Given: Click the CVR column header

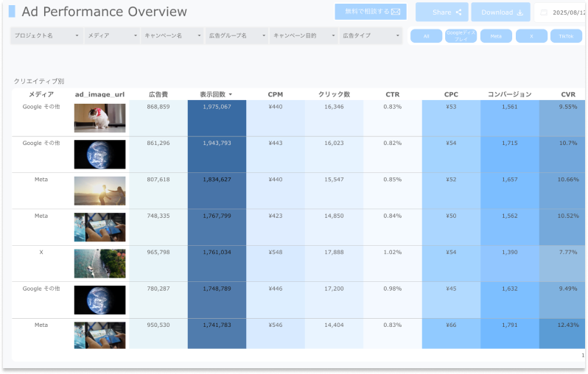Looking at the screenshot, I should pos(567,94).
